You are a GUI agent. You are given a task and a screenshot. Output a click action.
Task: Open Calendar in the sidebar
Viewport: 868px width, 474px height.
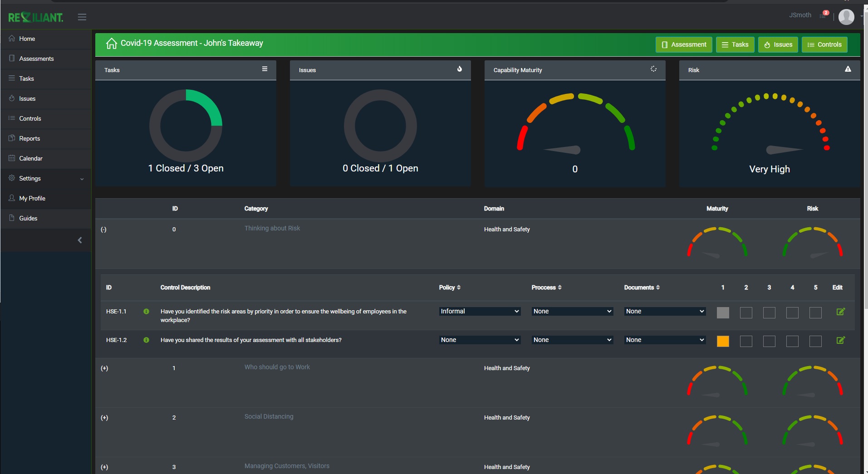(30, 158)
